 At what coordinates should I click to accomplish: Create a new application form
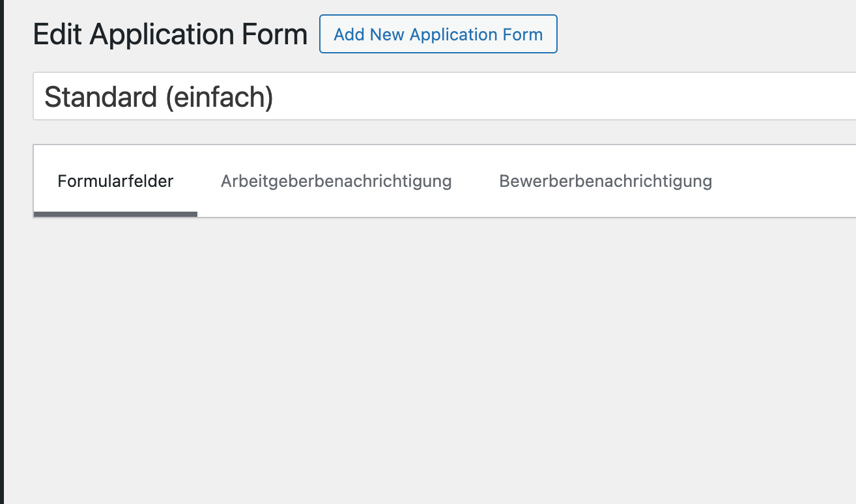tap(438, 34)
